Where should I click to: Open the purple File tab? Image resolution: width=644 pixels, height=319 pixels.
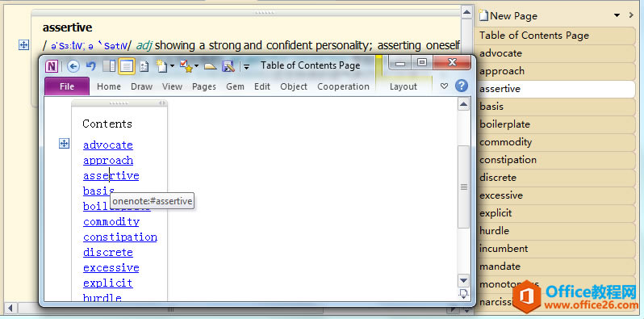(67, 86)
